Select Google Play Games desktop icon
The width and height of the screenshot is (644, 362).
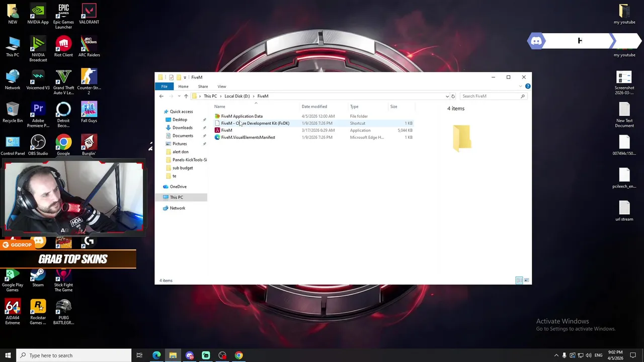click(x=13, y=280)
